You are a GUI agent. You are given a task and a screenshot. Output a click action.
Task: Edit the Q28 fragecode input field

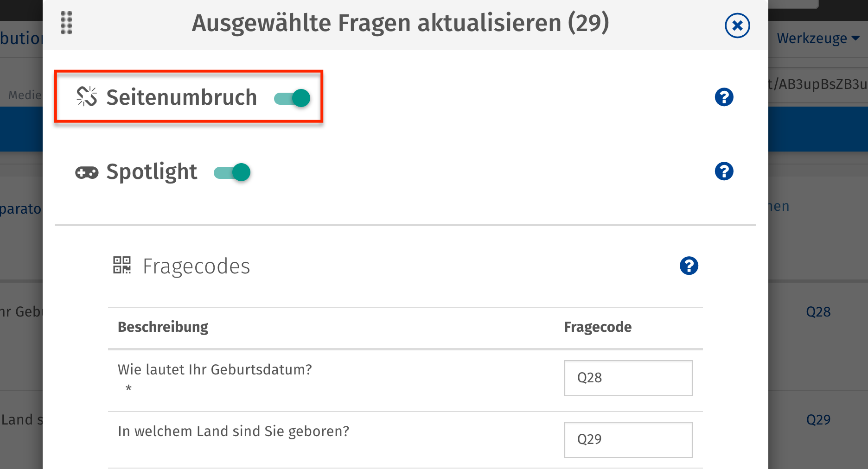tap(628, 378)
